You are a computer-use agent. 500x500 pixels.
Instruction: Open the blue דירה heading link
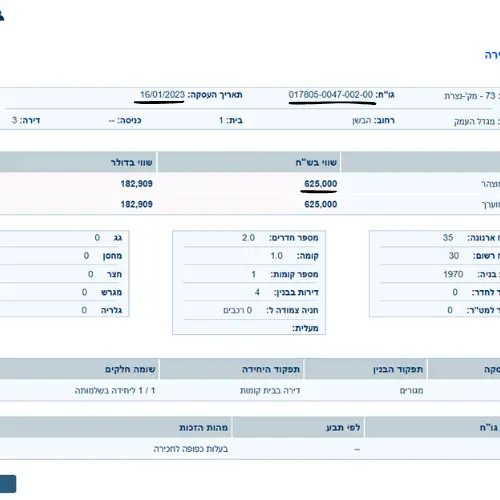click(492, 55)
